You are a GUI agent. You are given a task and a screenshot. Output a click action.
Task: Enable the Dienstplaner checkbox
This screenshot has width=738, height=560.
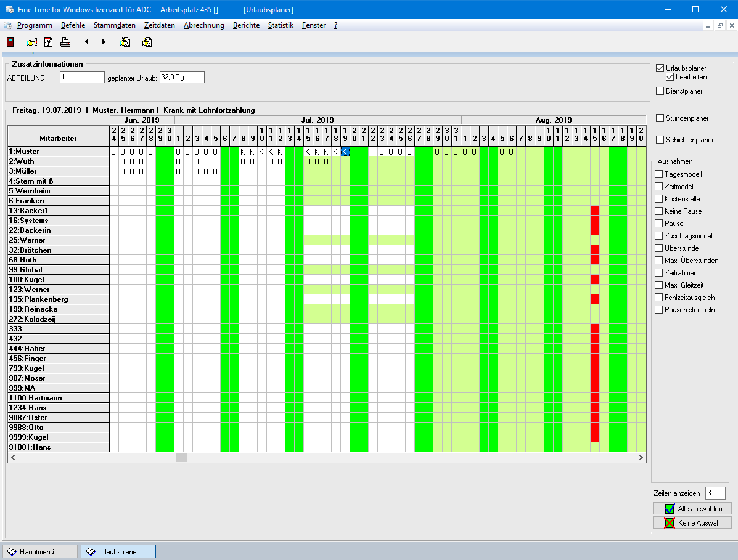[660, 91]
